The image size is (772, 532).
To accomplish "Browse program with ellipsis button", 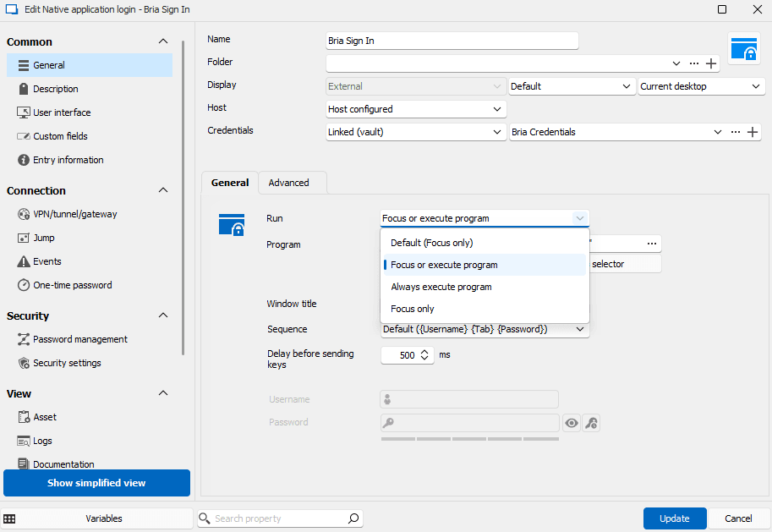I will point(652,244).
